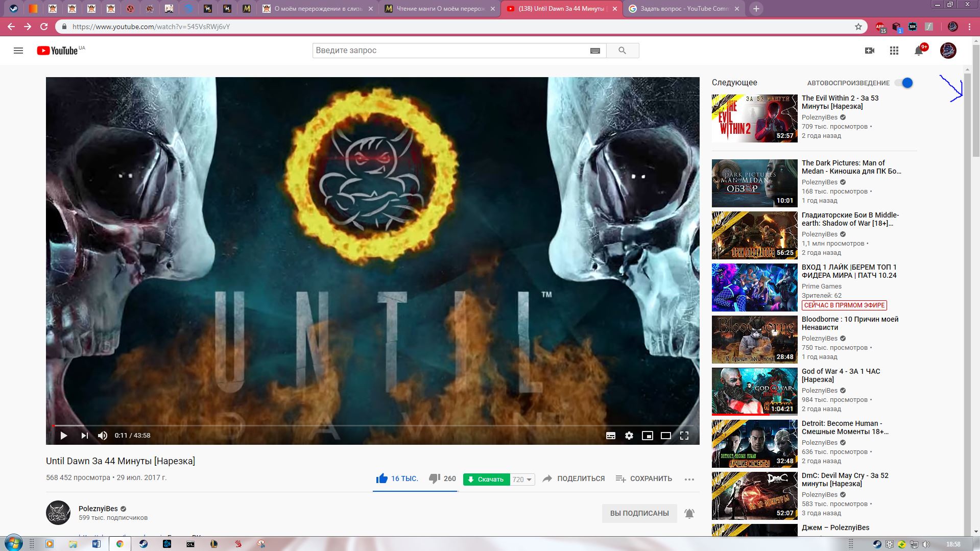Switch to О моём перерождении в слизь tab
The image size is (980, 551).
click(x=318, y=9)
